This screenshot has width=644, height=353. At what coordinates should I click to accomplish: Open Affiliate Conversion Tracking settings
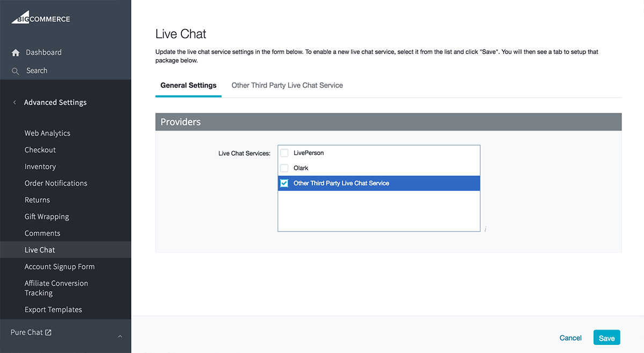click(x=56, y=288)
